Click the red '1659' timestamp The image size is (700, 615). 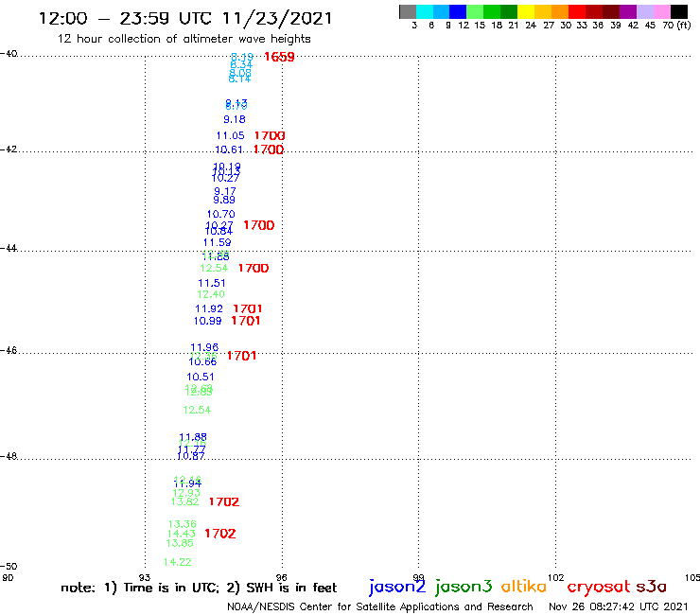tap(279, 57)
